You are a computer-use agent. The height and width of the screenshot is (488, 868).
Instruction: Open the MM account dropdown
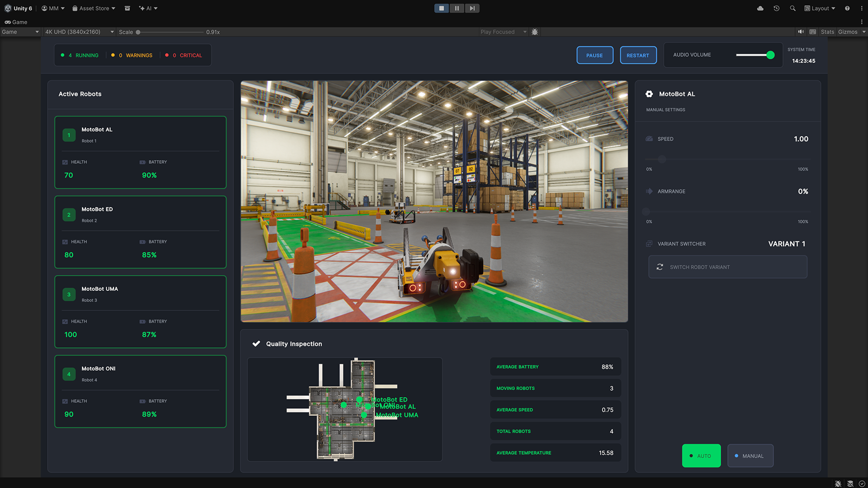(53, 8)
